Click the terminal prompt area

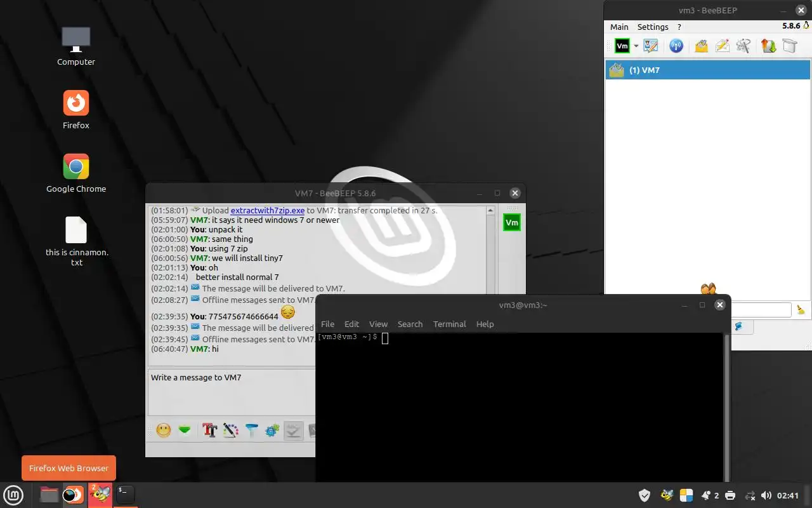pyautogui.click(x=520, y=406)
